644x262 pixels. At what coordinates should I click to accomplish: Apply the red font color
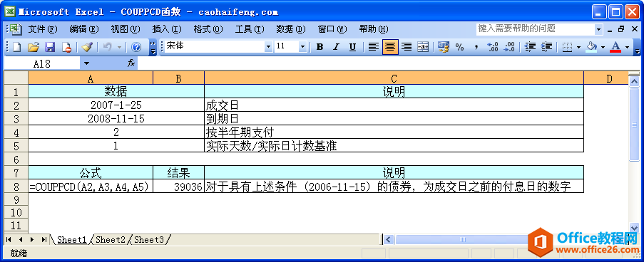coord(615,47)
